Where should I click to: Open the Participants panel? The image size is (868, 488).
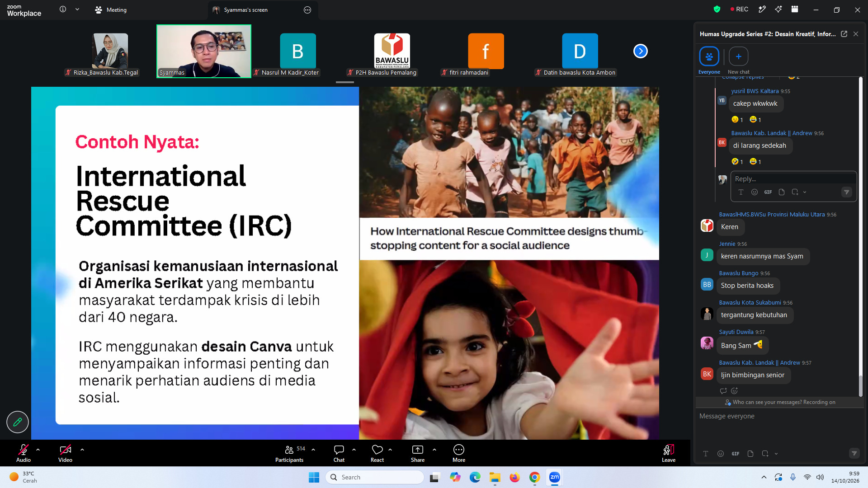pyautogui.click(x=289, y=453)
